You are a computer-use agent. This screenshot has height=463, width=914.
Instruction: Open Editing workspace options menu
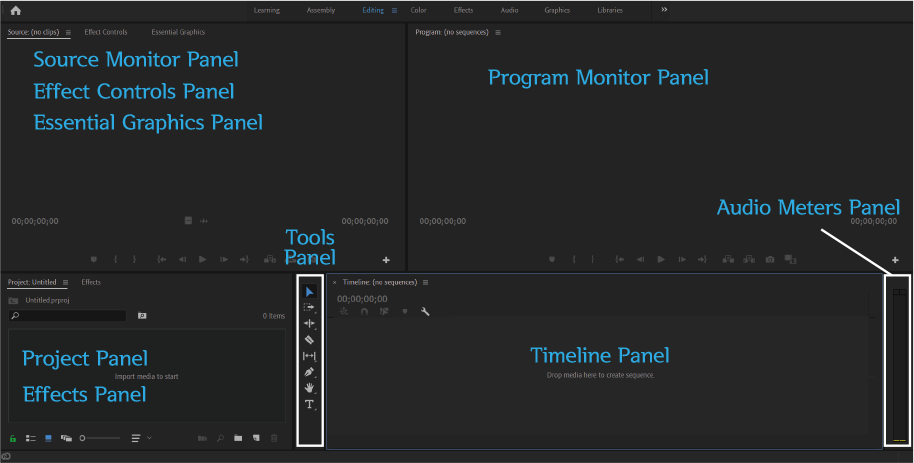pos(394,10)
